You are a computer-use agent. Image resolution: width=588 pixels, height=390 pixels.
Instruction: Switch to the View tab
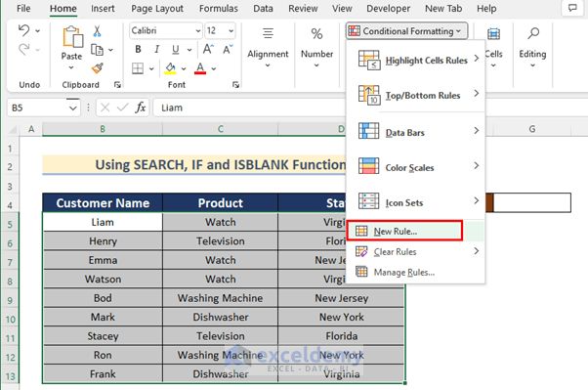(x=342, y=8)
